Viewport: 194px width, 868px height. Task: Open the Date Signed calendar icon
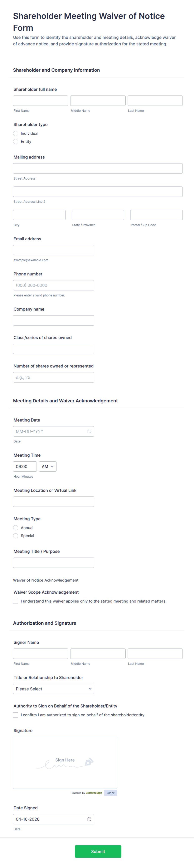[x=89, y=819]
